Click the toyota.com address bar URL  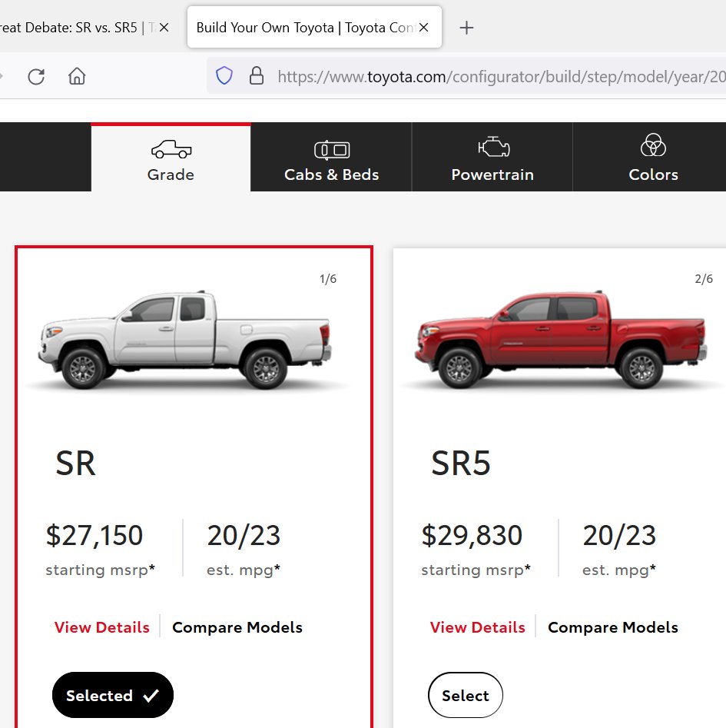[502, 76]
